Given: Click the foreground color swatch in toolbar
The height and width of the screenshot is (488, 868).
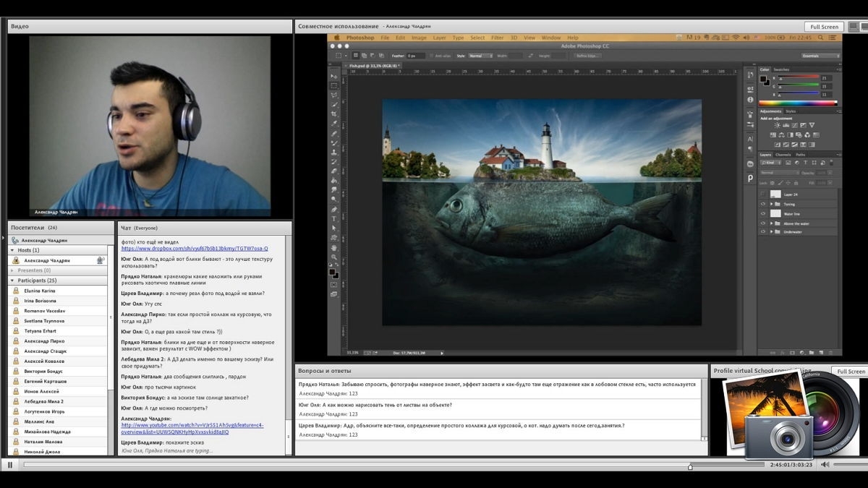Looking at the screenshot, I should 333,273.
